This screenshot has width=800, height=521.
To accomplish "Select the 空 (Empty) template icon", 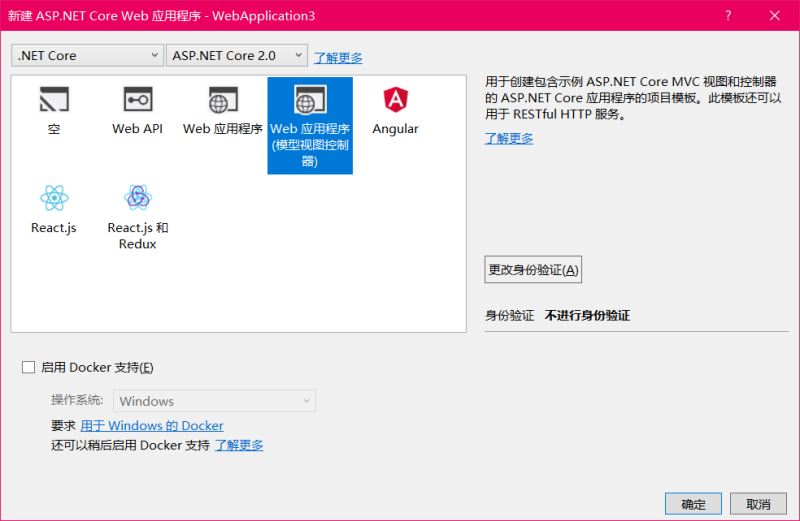I will point(54,101).
